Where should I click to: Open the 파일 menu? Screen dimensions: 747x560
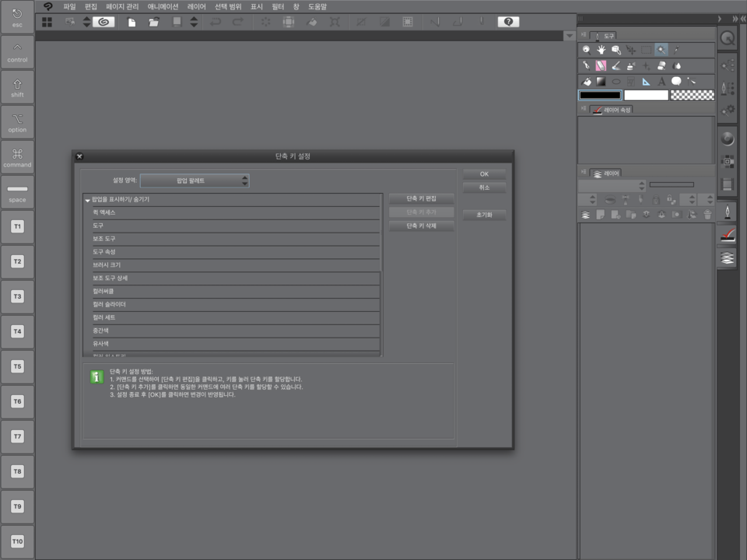[70, 6]
